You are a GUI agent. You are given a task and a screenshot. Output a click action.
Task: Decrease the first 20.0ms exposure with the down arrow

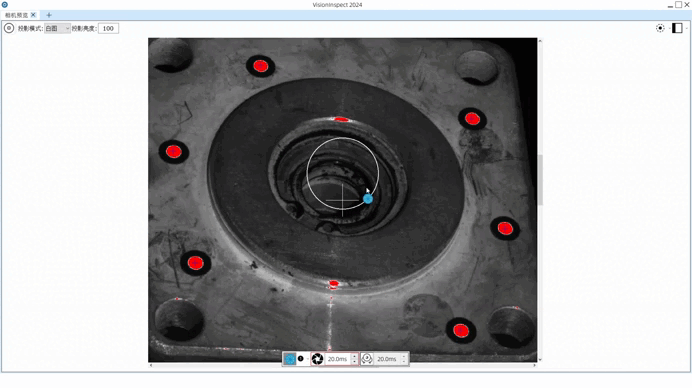tap(354, 362)
